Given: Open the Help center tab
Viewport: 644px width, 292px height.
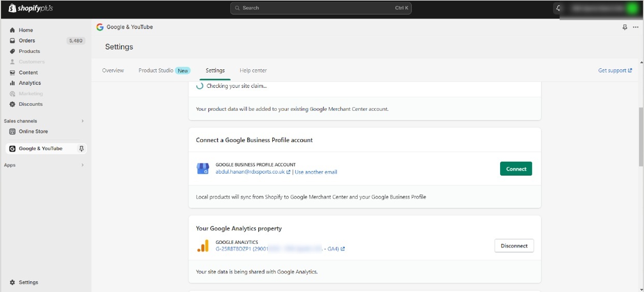Looking at the screenshot, I should point(253,70).
